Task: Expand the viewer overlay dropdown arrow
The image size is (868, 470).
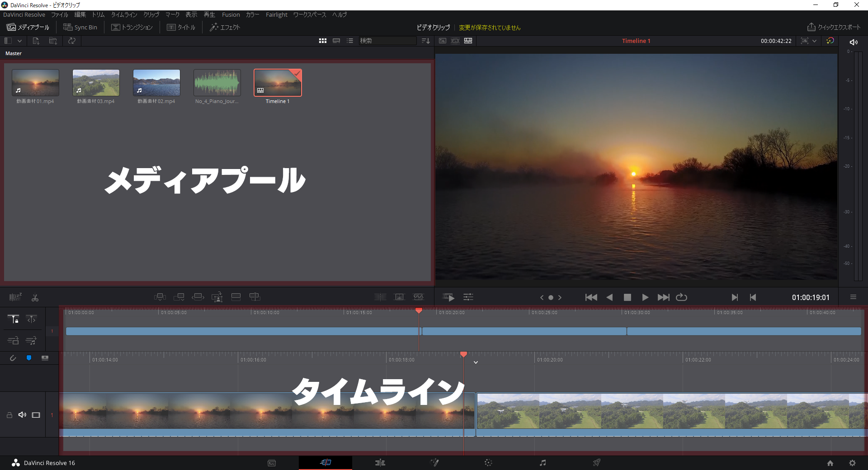Action: [x=814, y=41]
